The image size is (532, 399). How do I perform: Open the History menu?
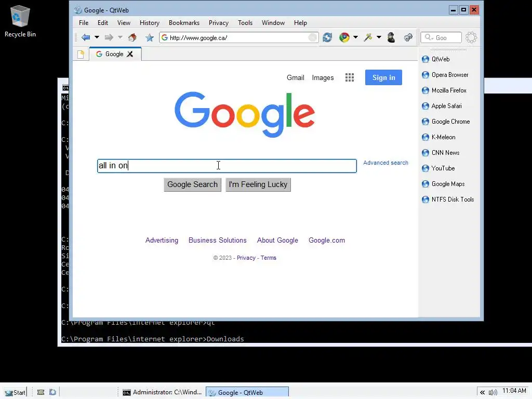[x=149, y=23]
